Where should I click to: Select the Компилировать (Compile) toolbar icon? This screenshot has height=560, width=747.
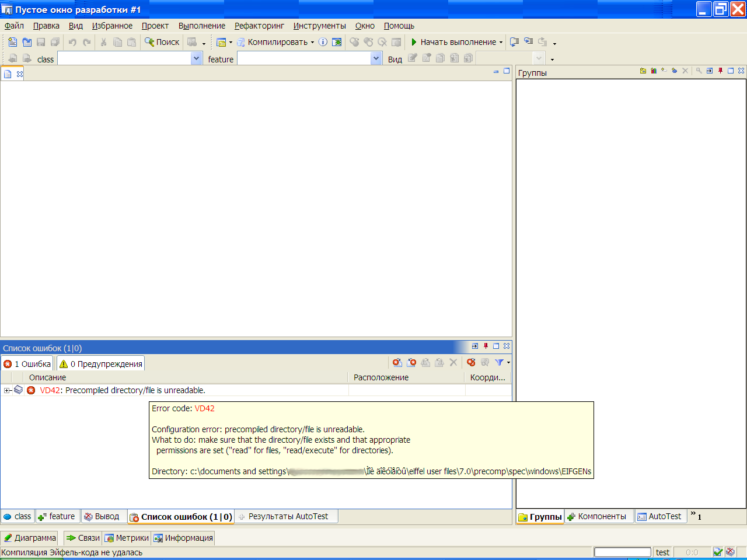coord(240,42)
